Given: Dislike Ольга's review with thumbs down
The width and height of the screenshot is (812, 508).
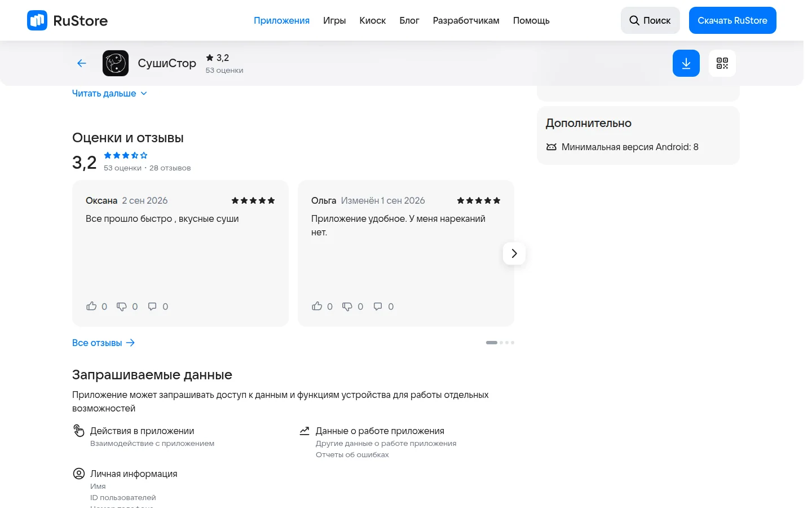Looking at the screenshot, I should click(x=347, y=306).
